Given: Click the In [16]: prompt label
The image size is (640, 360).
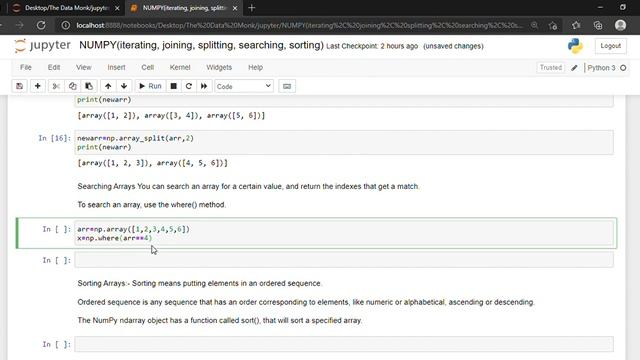Looking at the screenshot, I should tap(54, 138).
